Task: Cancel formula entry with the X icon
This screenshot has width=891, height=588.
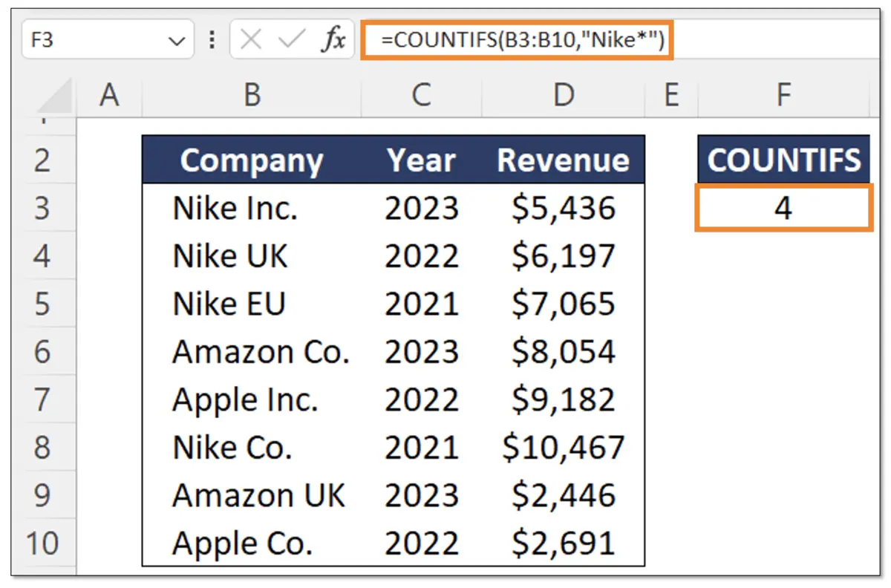Action: pyautogui.click(x=251, y=39)
